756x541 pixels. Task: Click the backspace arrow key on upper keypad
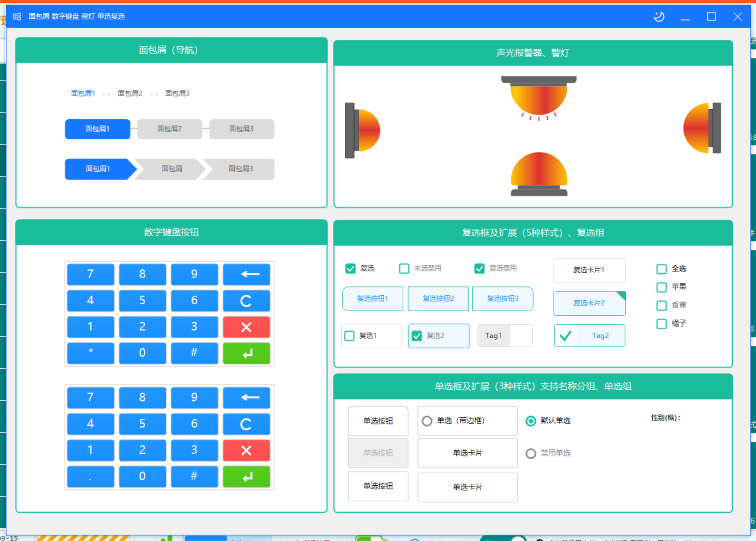pos(246,274)
